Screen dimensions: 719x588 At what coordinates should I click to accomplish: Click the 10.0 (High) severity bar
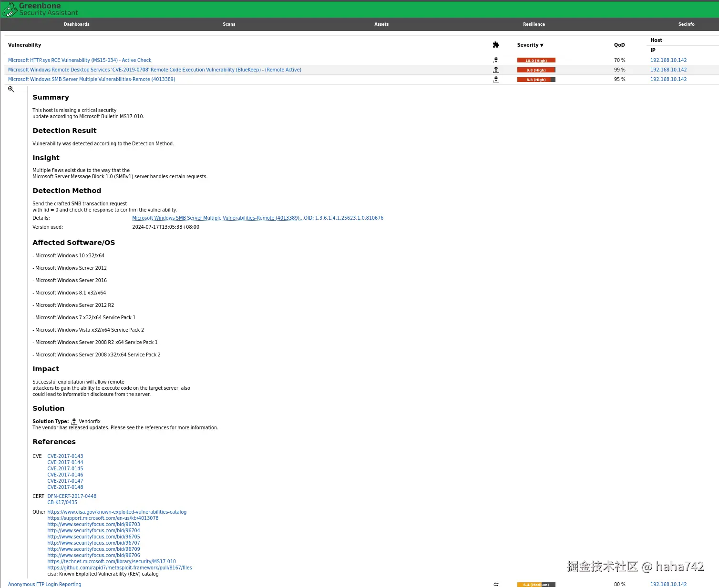[x=536, y=60]
